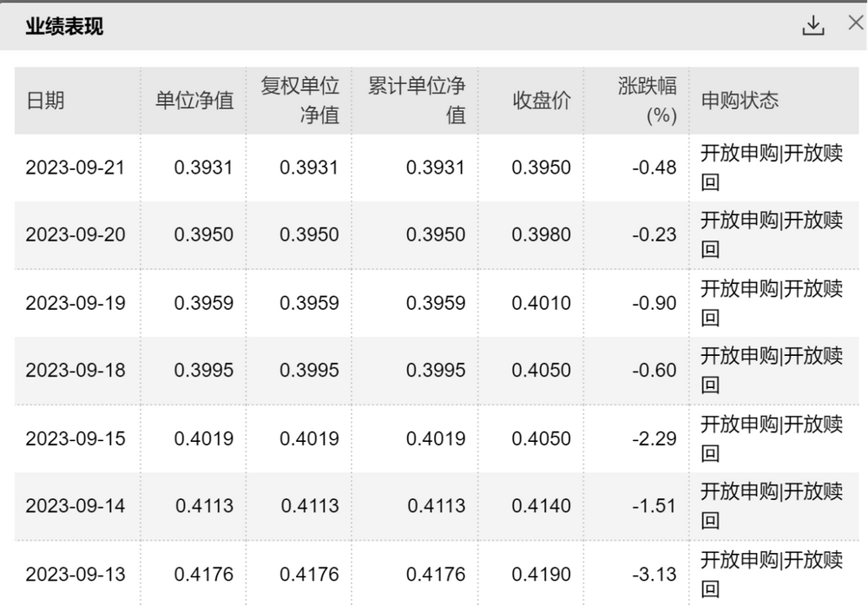
Task: Click the 2023-09-14 date cell
Action: coord(76,505)
